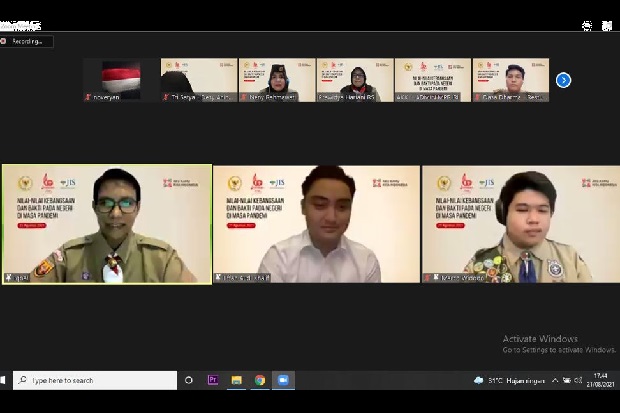The height and width of the screenshot is (413, 620).
Task: Click muted mic icon on Nany Rahmawati label
Action: [x=244, y=97]
